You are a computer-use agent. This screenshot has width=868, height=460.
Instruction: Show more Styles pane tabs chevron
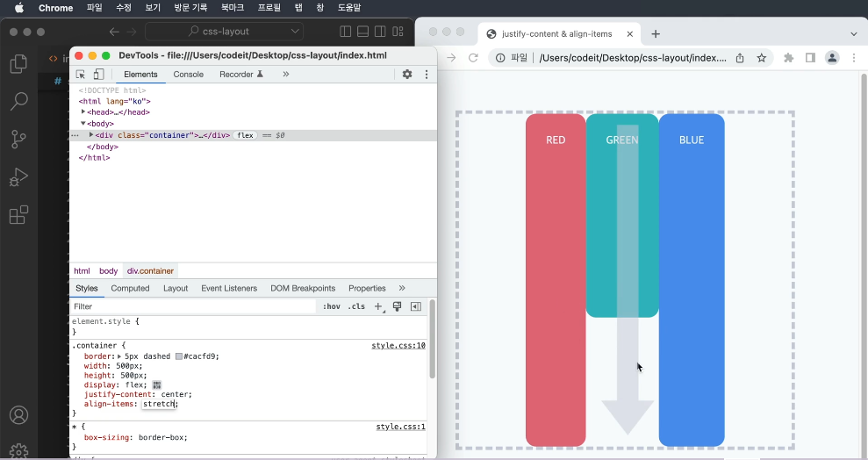[402, 288]
